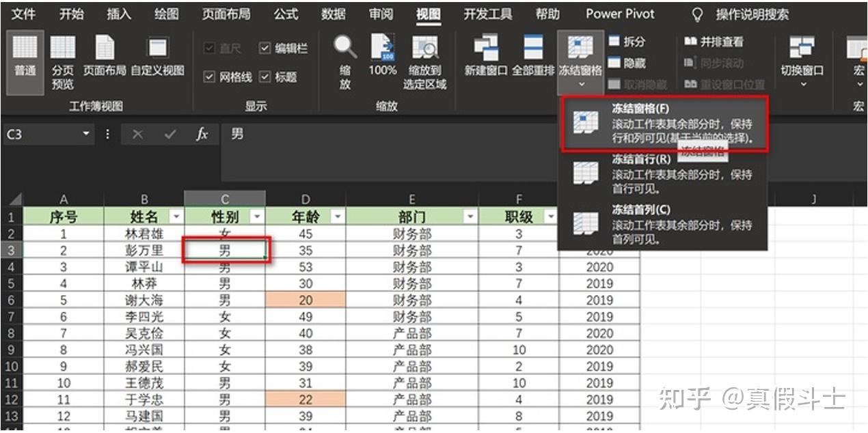
Task: Click Split window (拆分)
Action: [x=627, y=42]
